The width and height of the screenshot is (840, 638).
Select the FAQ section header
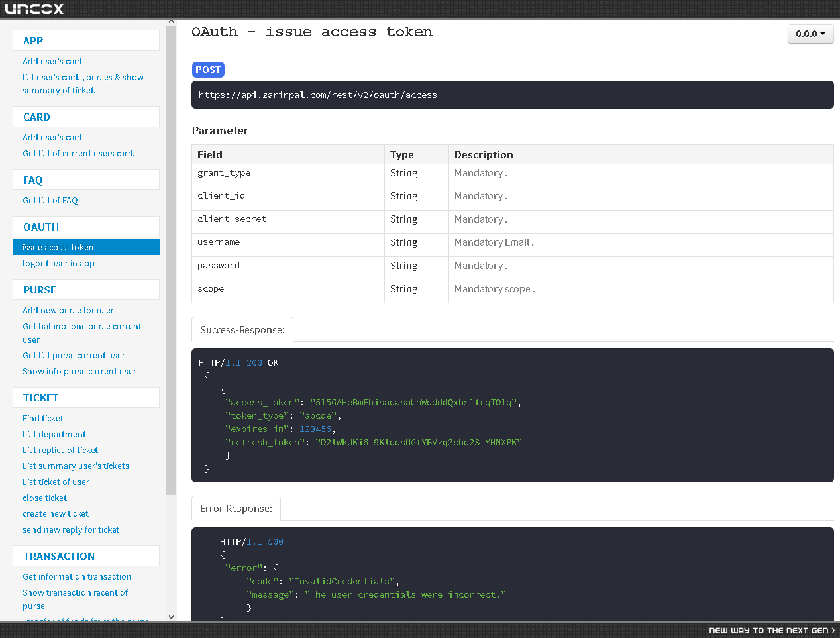point(86,180)
